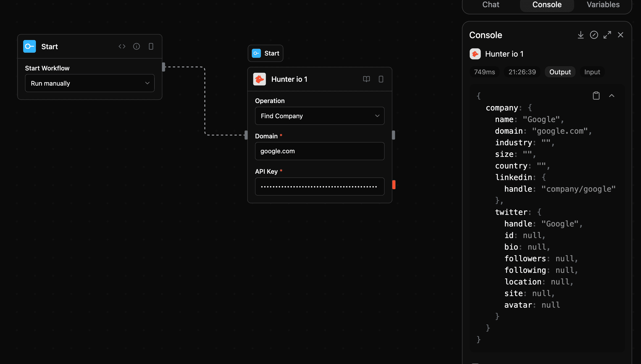Clear the console output
Screen dimensions: 641x364
[594, 35]
